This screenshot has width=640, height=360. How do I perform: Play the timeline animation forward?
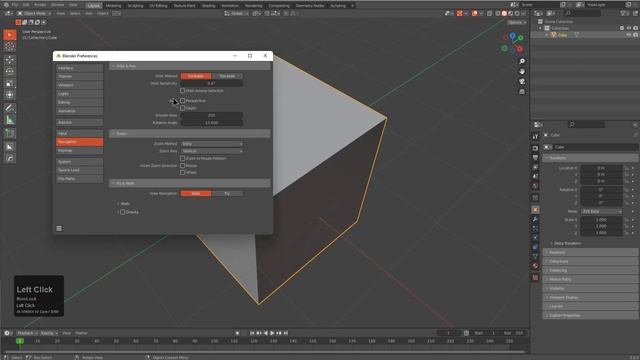click(272, 333)
